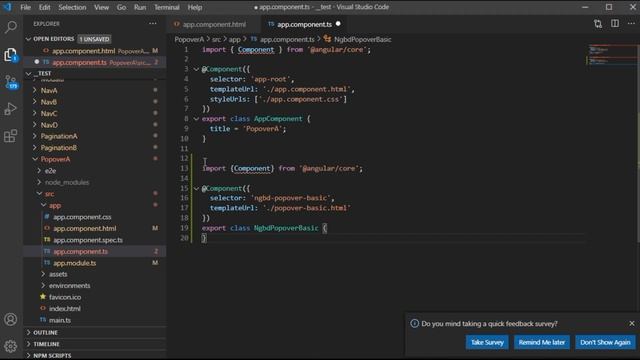
Task: Click the NgbdPopoverBasic class breadcrumb icon
Action: pyautogui.click(x=327, y=39)
